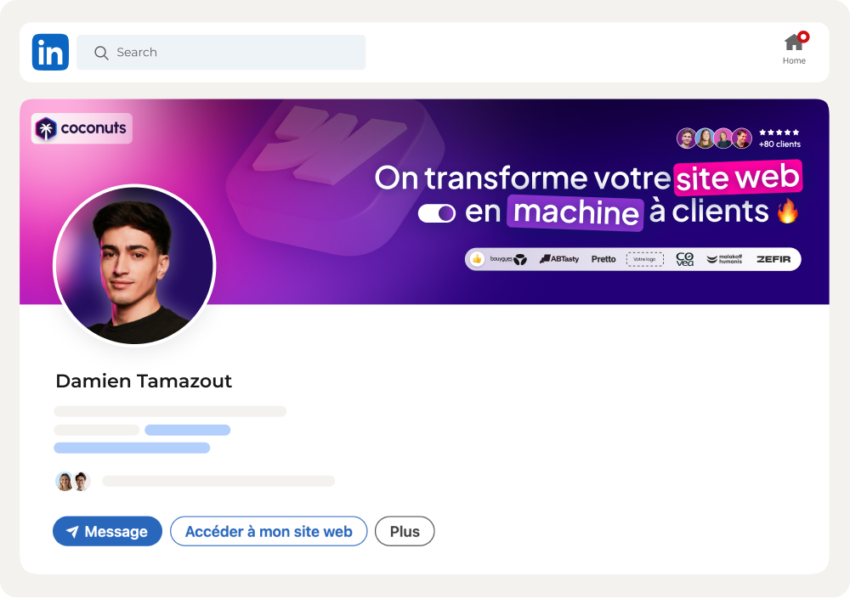Open Damien Tamazout's profile photo
The width and height of the screenshot is (850, 616).
coord(134,265)
